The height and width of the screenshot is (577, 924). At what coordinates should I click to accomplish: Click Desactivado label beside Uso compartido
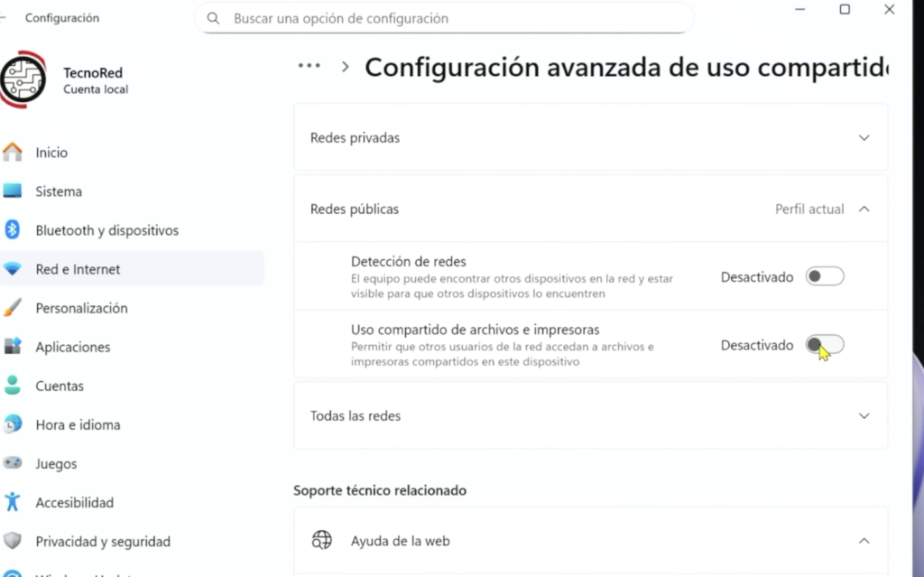pyautogui.click(x=757, y=345)
